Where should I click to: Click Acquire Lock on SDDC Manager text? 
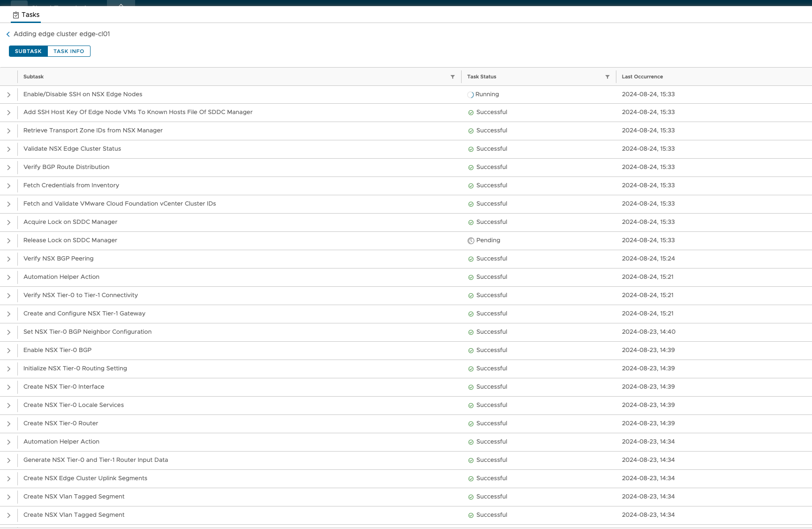tap(70, 222)
